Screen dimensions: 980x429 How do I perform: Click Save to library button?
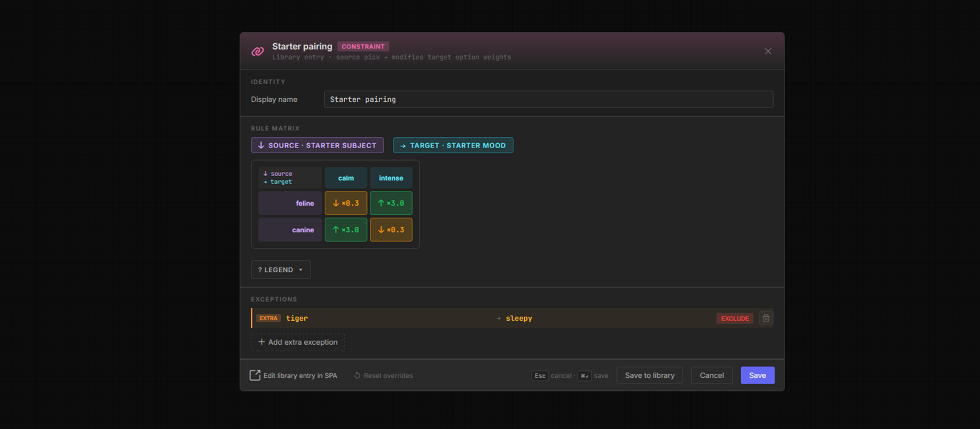tap(650, 375)
